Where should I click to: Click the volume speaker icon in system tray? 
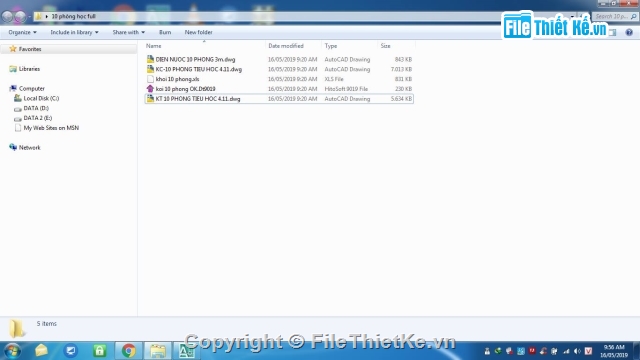[577, 351]
